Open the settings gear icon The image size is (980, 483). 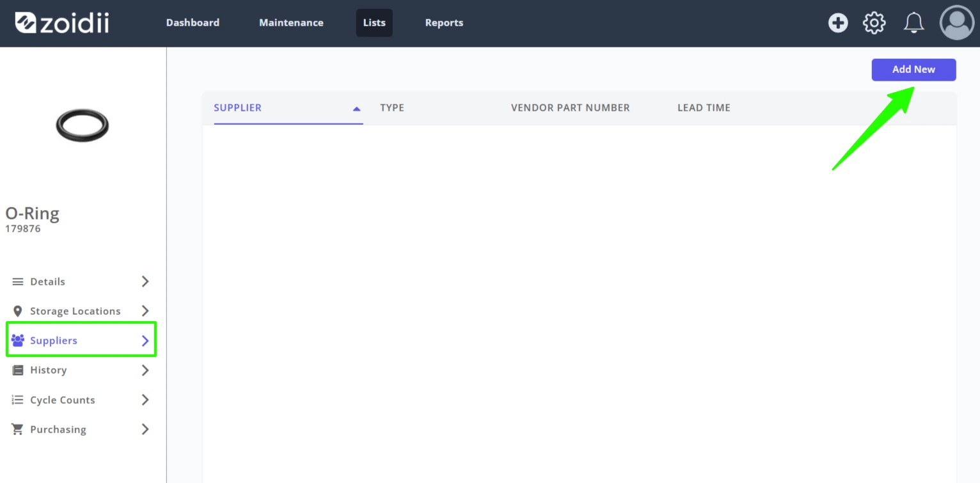pyautogui.click(x=874, y=23)
